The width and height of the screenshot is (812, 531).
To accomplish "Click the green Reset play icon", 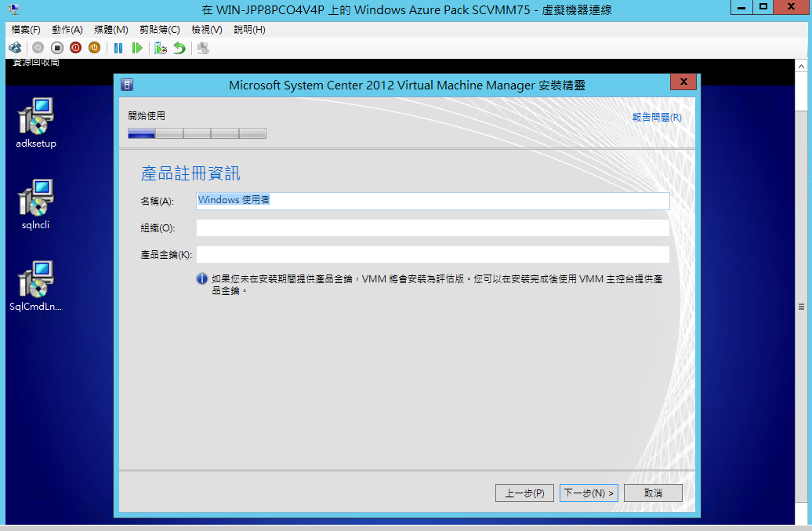I will (136, 48).
